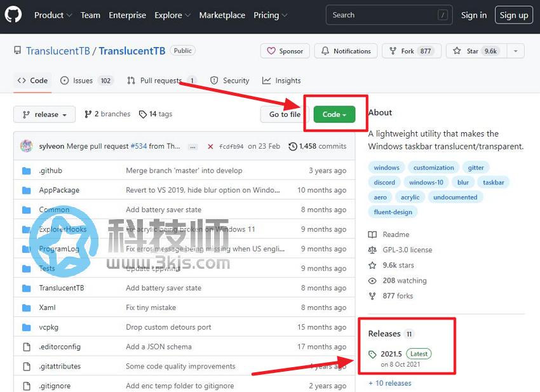Click the Sign up button
This screenshot has height=392, width=540.
(514, 15)
